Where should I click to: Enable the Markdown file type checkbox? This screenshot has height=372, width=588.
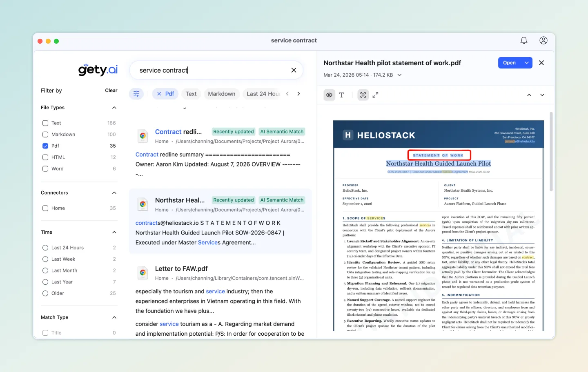pyautogui.click(x=45, y=134)
